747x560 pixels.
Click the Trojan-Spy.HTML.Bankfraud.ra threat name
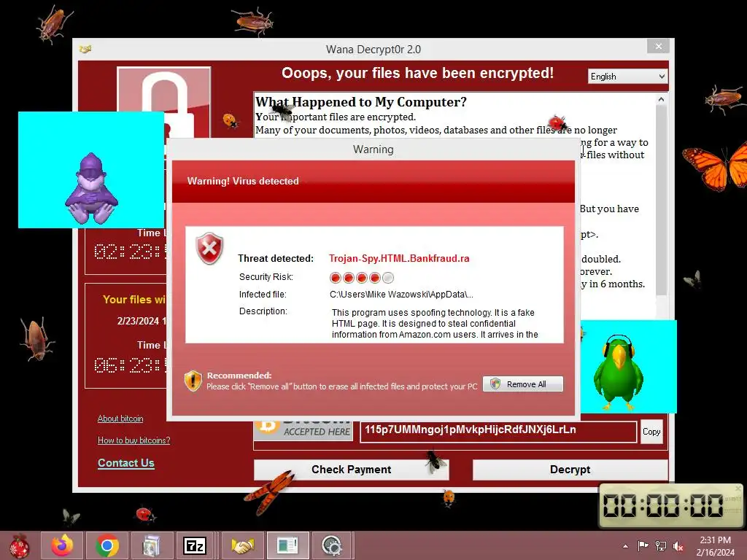coord(399,258)
